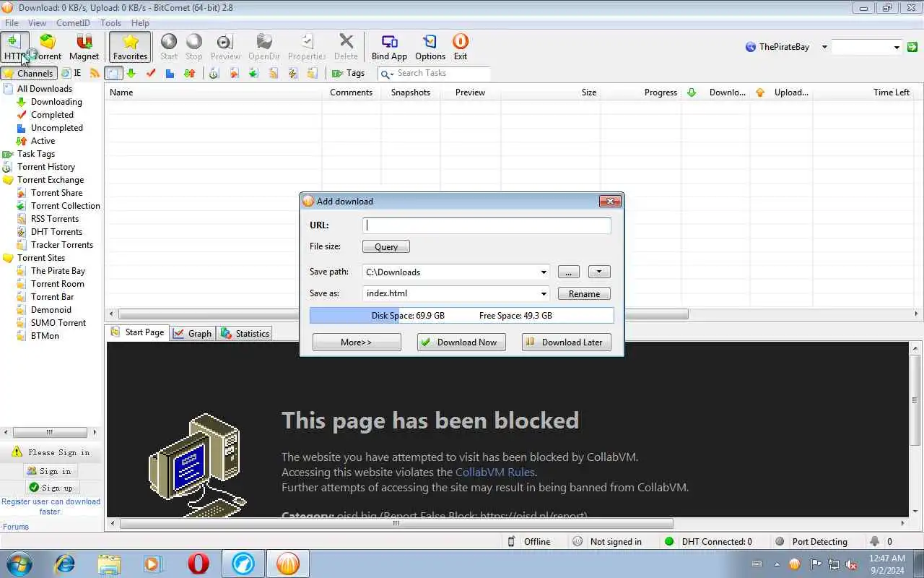Viewport: 924px width, 578px height.
Task: Click the Stop toolbar icon
Action: pyautogui.click(x=194, y=47)
